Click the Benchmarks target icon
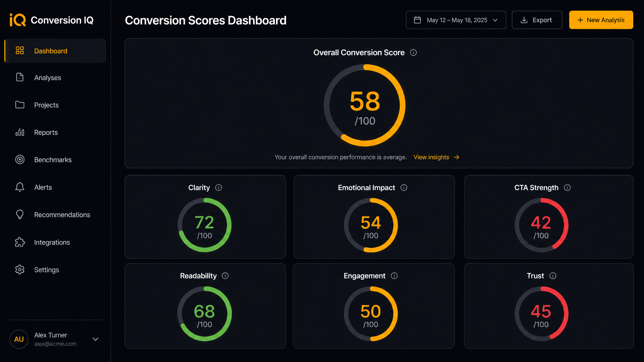This screenshot has height=362, width=644. pyautogui.click(x=20, y=160)
